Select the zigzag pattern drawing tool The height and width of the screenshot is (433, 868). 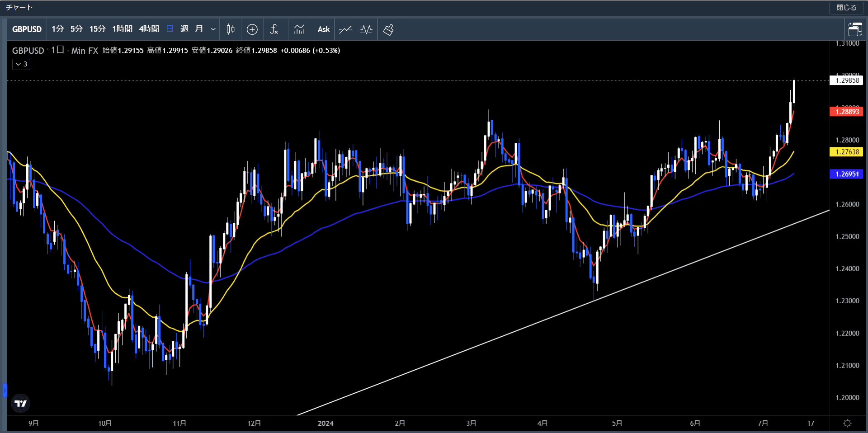[367, 29]
